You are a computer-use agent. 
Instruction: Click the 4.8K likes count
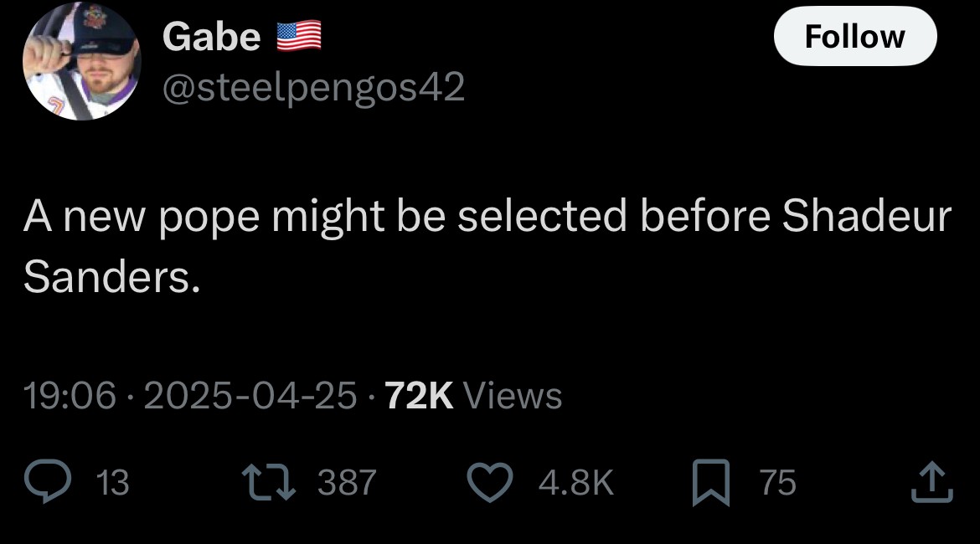[x=578, y=483]
